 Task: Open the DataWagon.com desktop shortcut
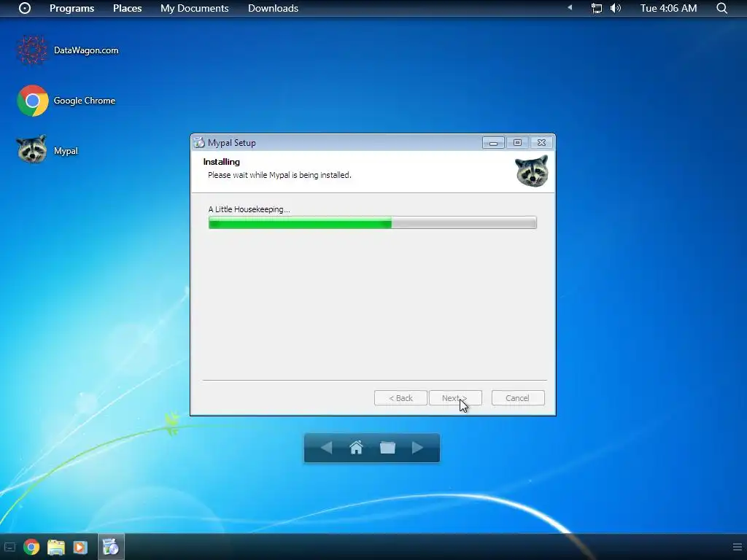(x=68, y=50)
